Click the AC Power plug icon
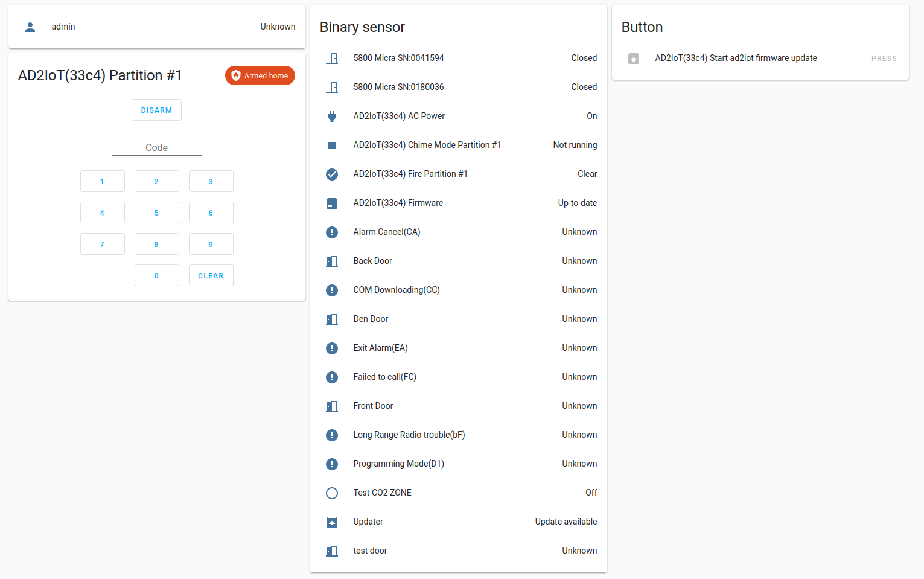This screenshot has height=579, width=924. pos(332,116)
